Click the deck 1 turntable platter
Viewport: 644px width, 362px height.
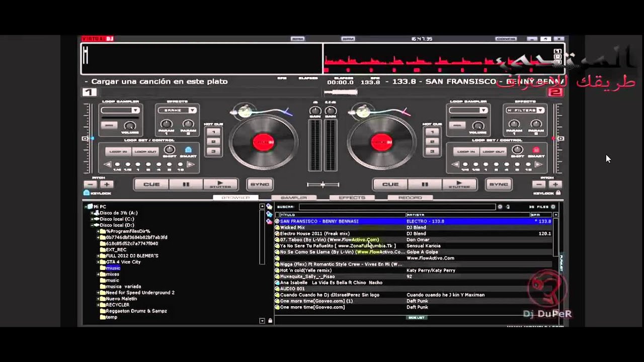point(263,142)
